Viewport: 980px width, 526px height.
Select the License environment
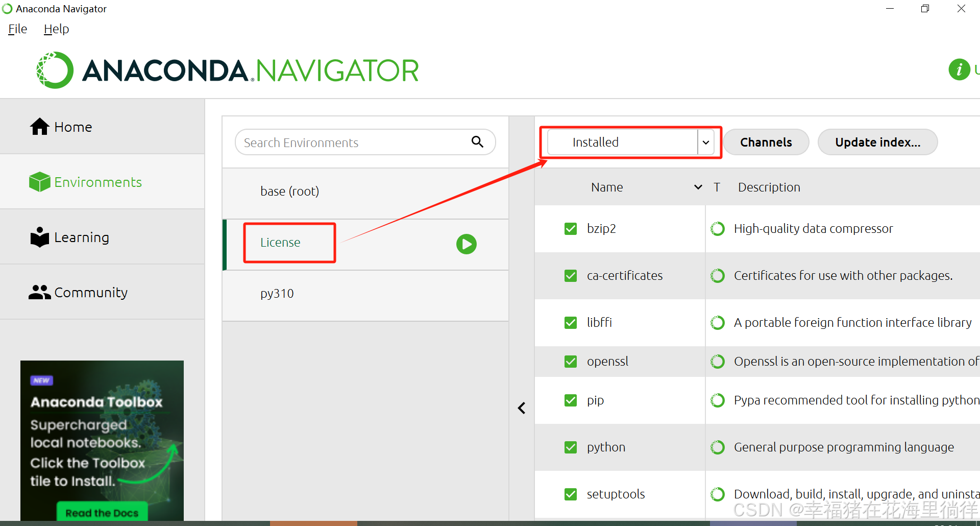[x=365, y=245]
